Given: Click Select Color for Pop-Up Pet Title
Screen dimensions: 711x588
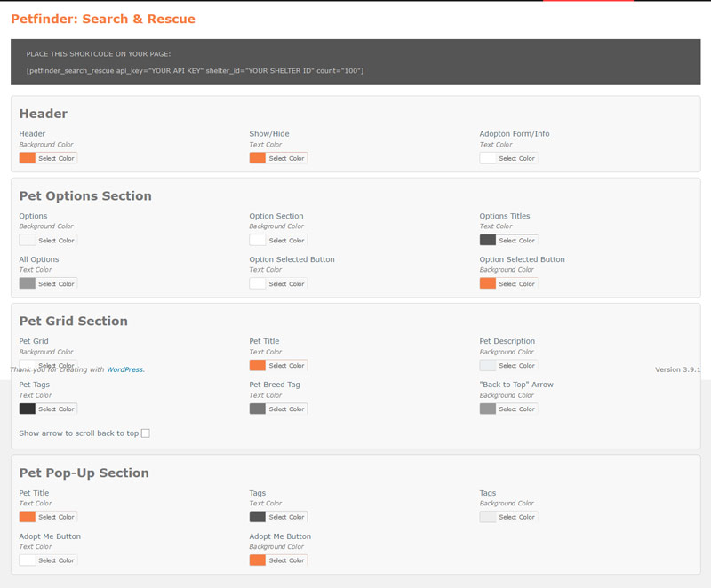Looking at the screenshot, I should click(x=56, y=517).
